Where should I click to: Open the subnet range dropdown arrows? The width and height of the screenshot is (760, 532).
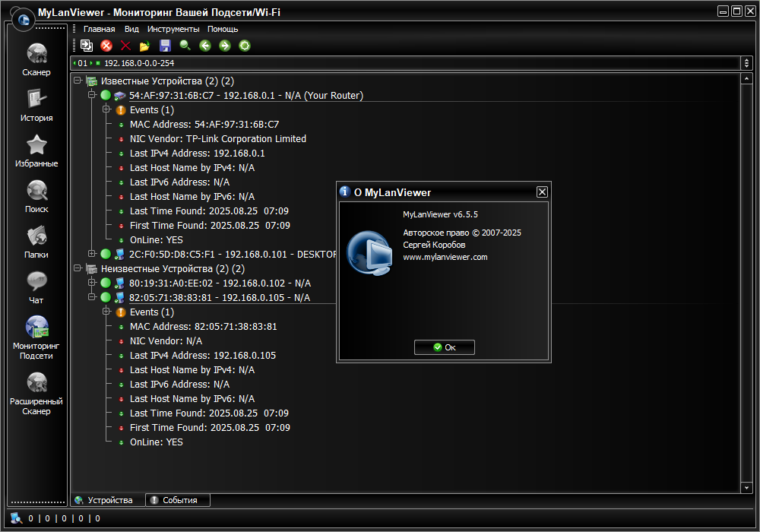coord(746,63)
